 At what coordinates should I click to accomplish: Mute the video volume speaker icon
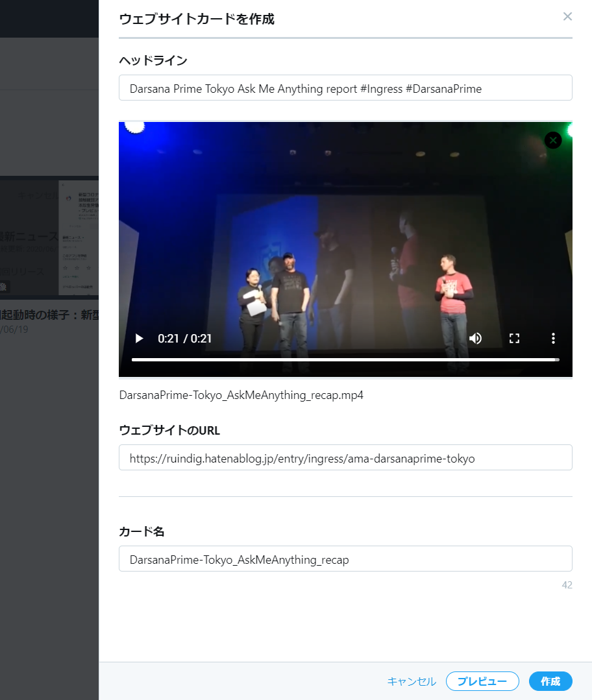(x=475, y=339)
